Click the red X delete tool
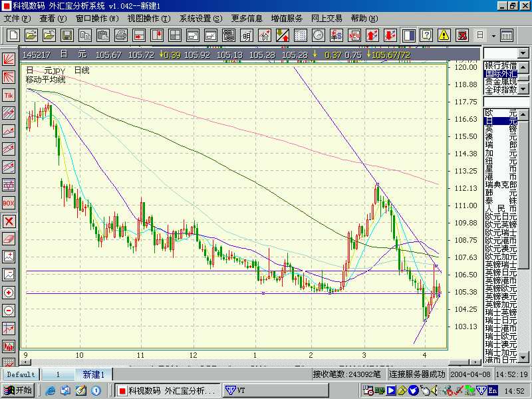 click(9, 221)
